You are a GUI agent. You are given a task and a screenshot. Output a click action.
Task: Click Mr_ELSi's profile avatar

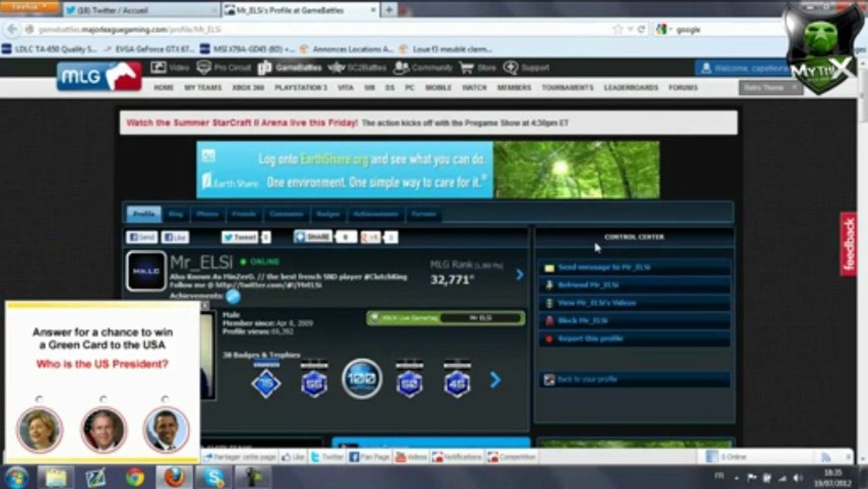146,271
